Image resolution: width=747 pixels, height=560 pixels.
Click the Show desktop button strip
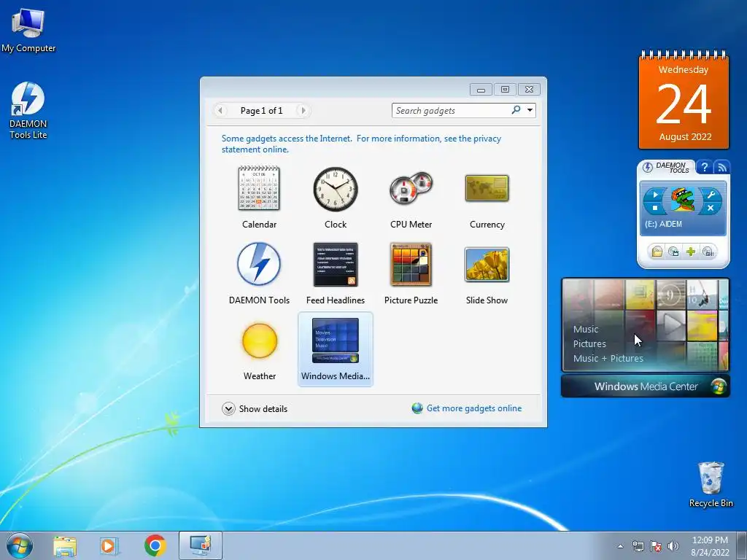click(x=741, y=545)
